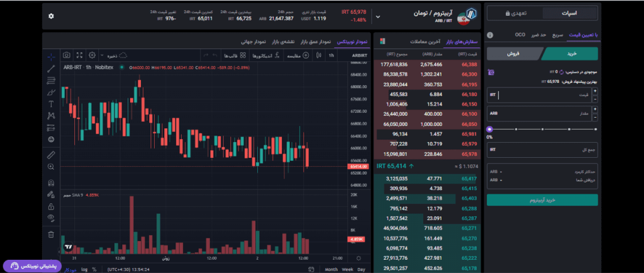Toggle log scale on chart

(x=84, y=269)
